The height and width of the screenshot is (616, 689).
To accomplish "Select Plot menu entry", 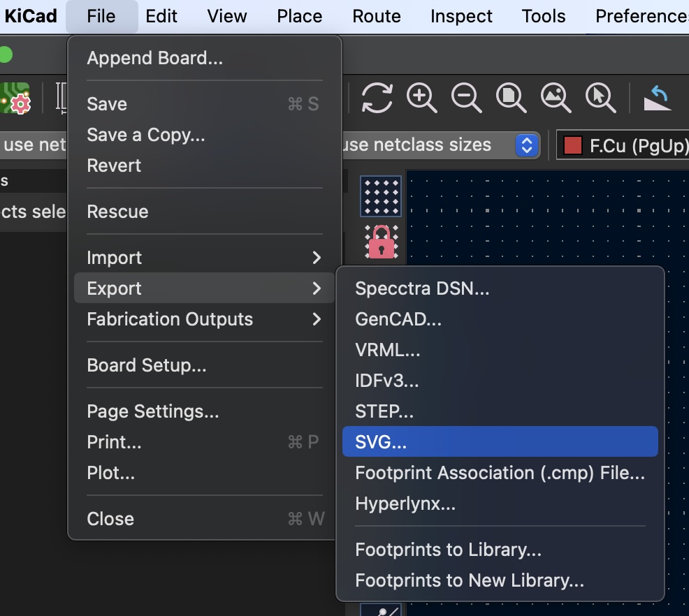I will coord(204,473).
